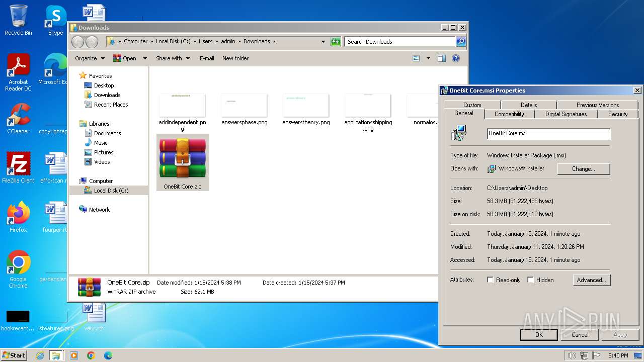Enable the Read-only attribute checkbox
Screen dimensions: 644x362
coord(490,280)
